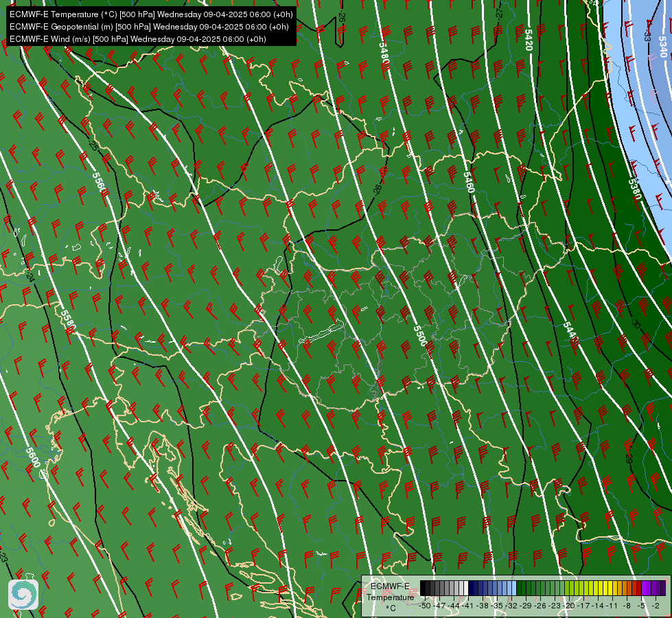Image resolution: width=672 pixels, height=618 pixels.
Task: Click the 5560 geopotential contour label
Action: click(x=99, y=183)
